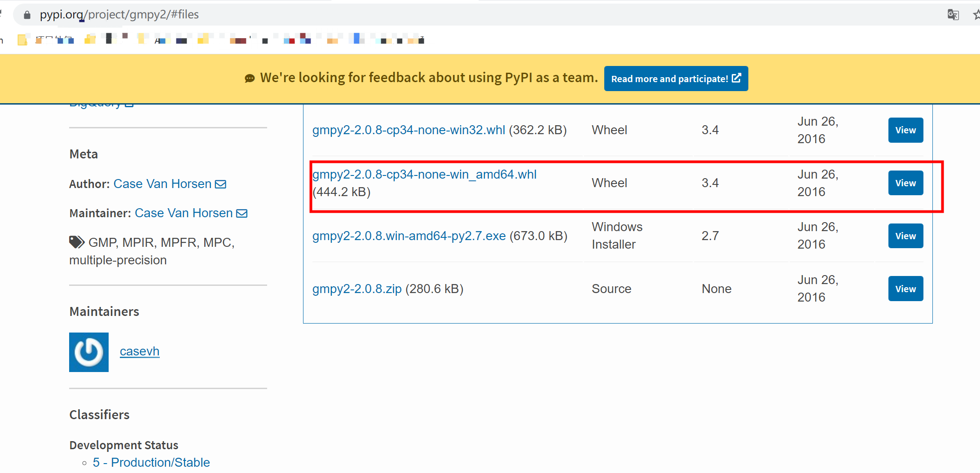This screenshot has width=980, height=473.
Task: Click View for gmpy2-2.0.8.zip source file
Action: (905, 289)
